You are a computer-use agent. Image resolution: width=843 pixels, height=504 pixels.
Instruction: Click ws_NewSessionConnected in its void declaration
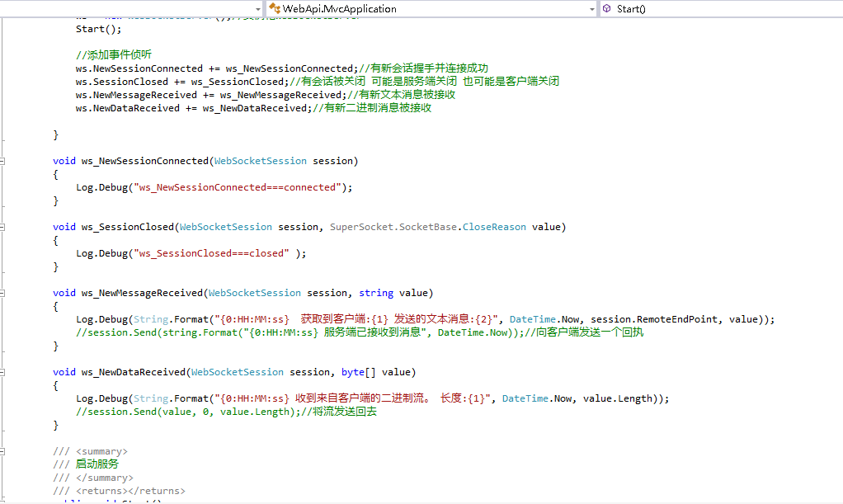point(145,161)
